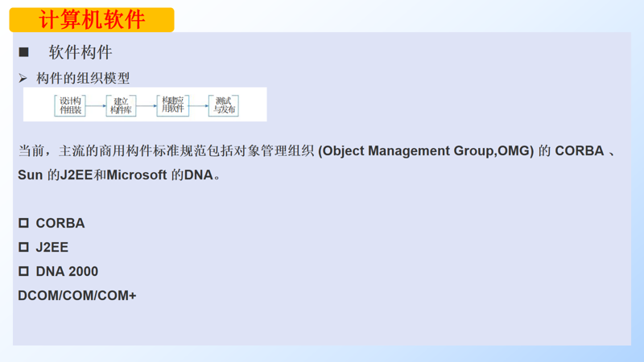644x362 pixels.
Task: Click the J2EE bullet item
Action: coord(52,247)
